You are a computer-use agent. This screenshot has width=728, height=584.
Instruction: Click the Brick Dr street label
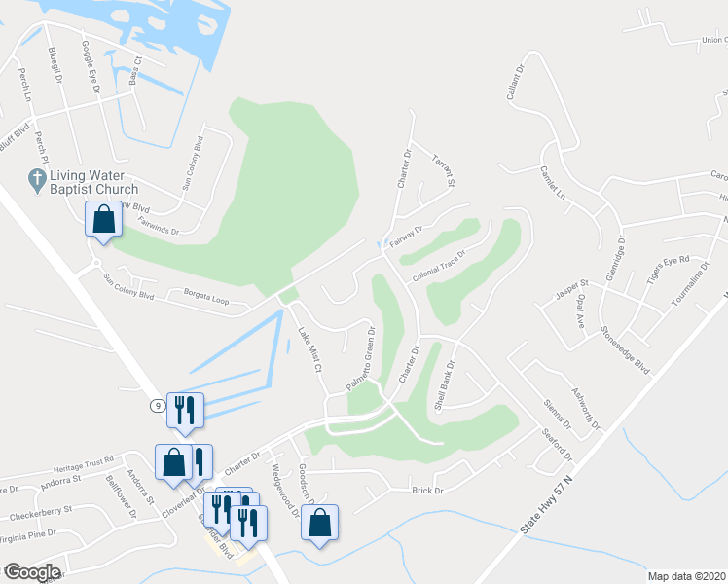tap(427, 491)
